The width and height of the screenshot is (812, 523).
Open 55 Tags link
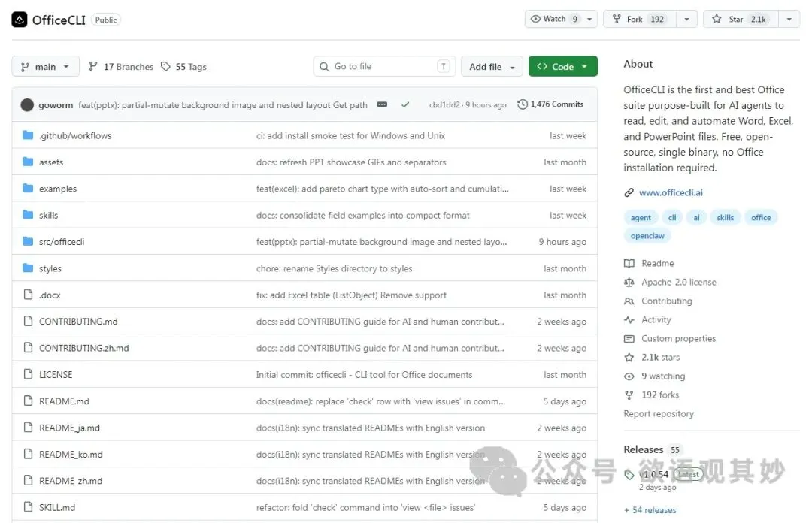pyautogui.click(x=184, y=66)
